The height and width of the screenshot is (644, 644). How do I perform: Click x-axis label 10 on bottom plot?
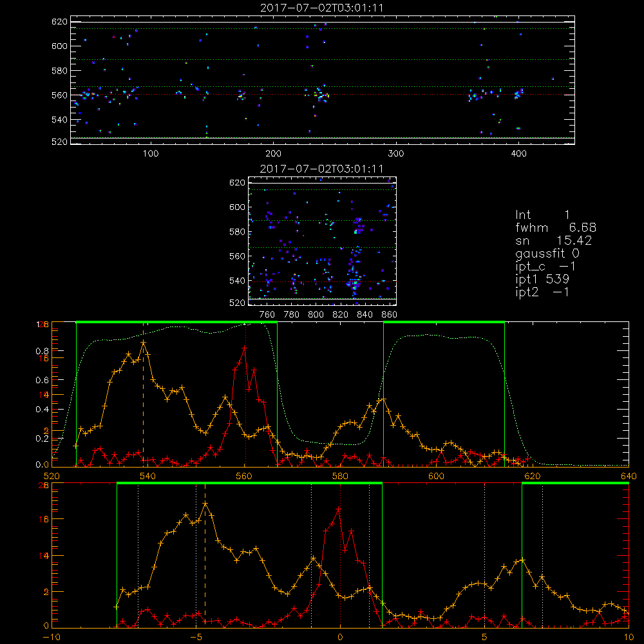629,637
